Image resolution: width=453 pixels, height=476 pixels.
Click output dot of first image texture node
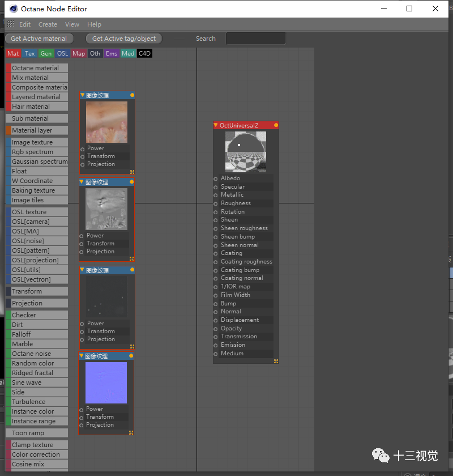(133, 95)
